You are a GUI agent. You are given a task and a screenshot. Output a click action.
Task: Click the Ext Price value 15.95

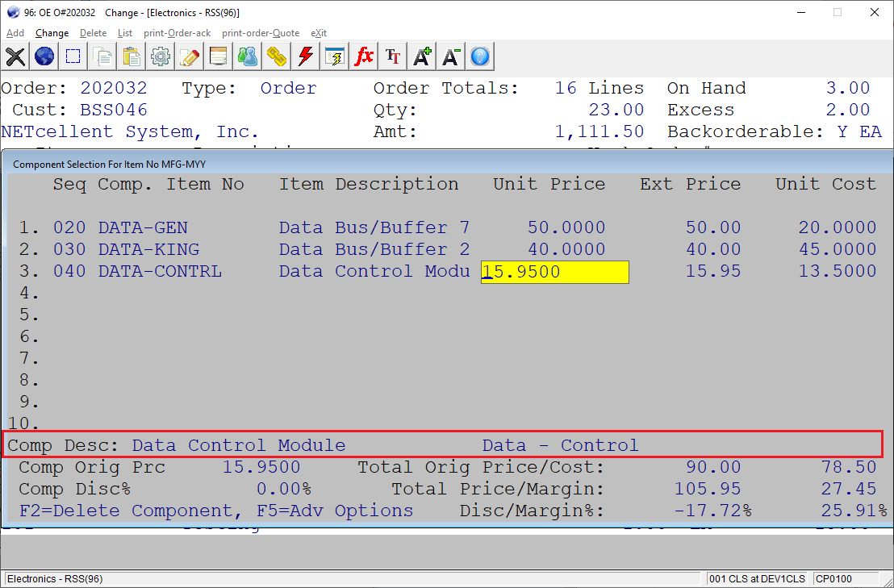coord(712,271)
